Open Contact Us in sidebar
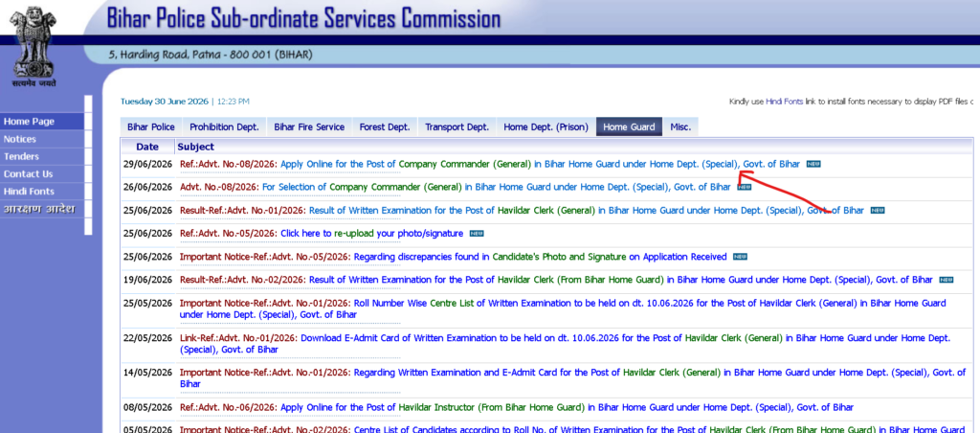 pos(42,174)
